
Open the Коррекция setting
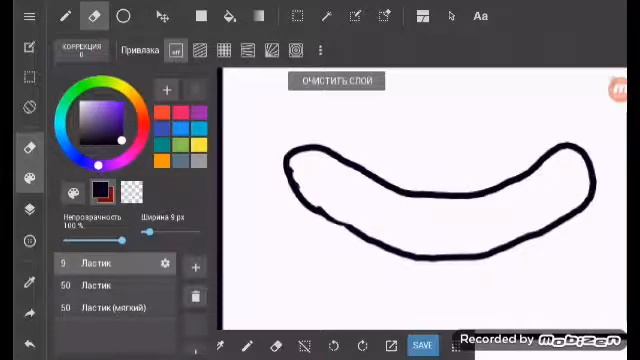(82, 51)
